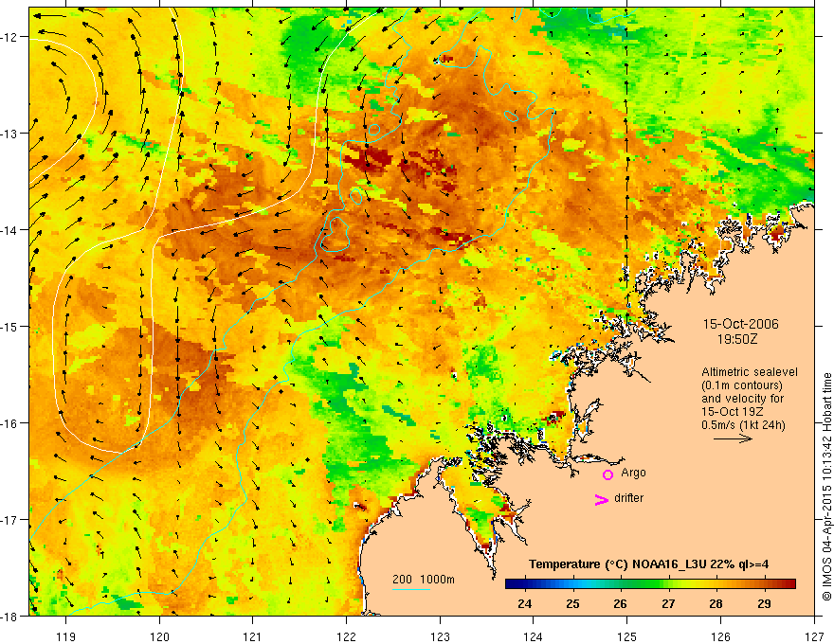Viewport: 834px width, 644px height.
Task: Click the 'Argo' legend label
Action: 633,473
